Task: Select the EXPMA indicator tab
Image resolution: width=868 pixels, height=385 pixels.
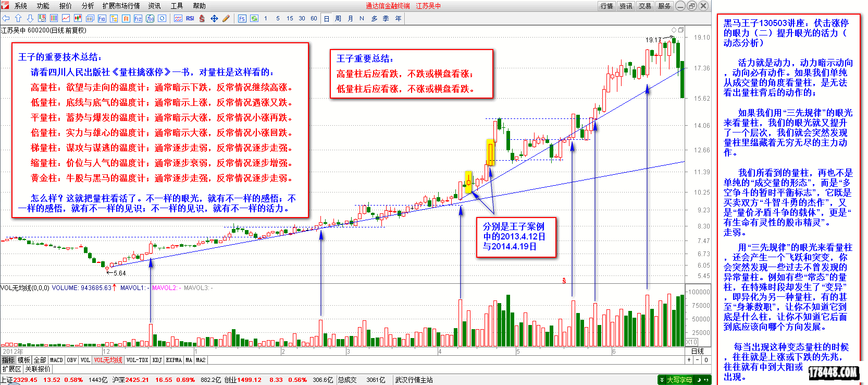Action: 173,360
